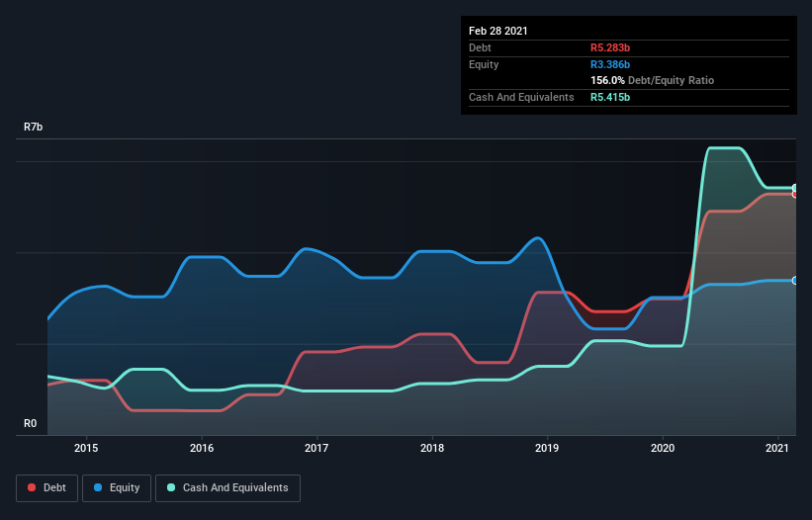Click the 2021 x-axis label
The width and height of the screenshot is (812, 520).
[x=777, y=448]
